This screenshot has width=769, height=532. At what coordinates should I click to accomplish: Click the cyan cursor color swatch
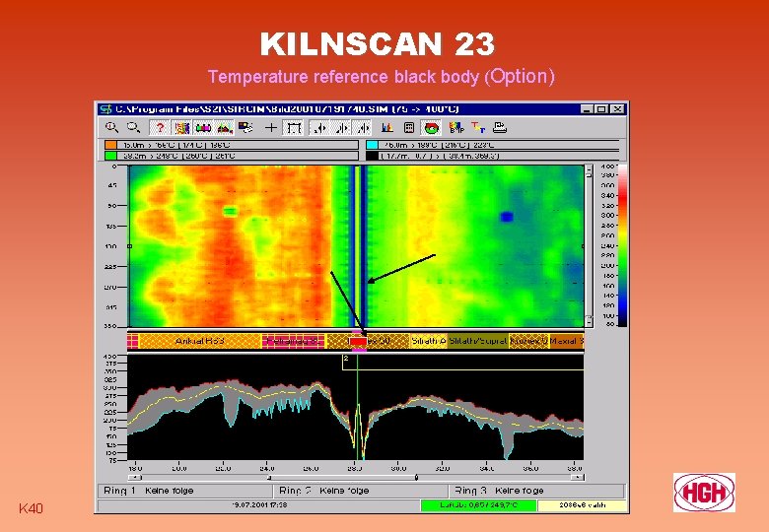[x=373, y=145]
